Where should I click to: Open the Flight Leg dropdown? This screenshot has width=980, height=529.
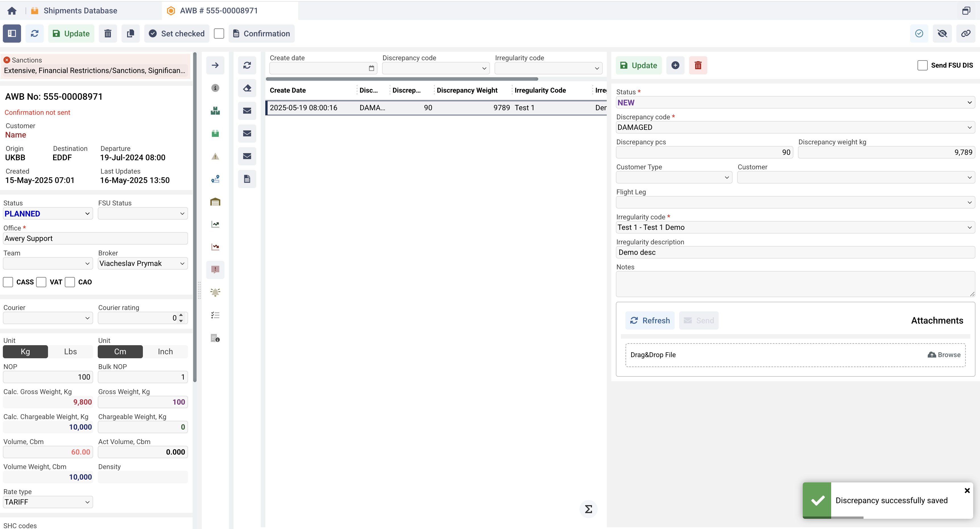(x=795, y=203)
